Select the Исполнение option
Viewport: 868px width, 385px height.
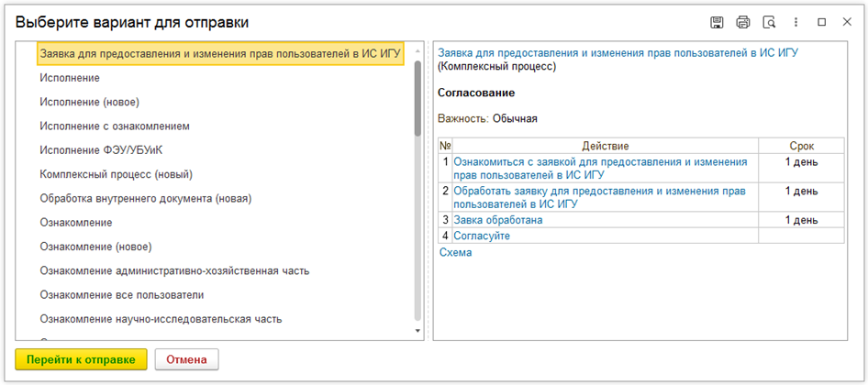pyautogui.click(x=70, y=78)
